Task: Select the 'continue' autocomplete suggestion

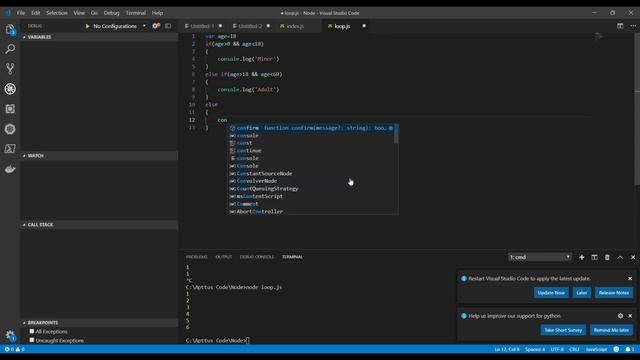Action: (311, 151)
